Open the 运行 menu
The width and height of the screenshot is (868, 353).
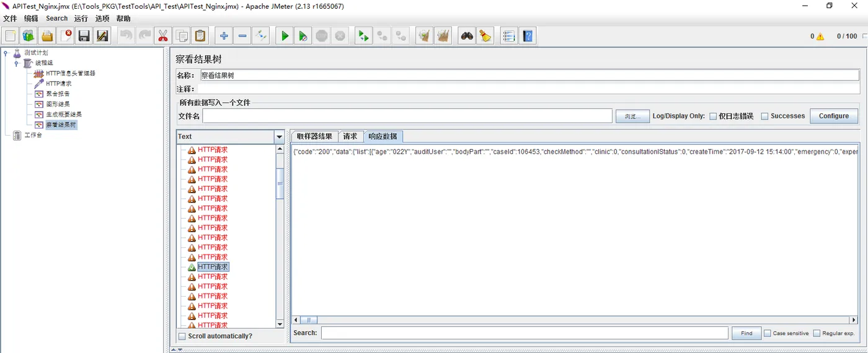click(x=81, y=19)
